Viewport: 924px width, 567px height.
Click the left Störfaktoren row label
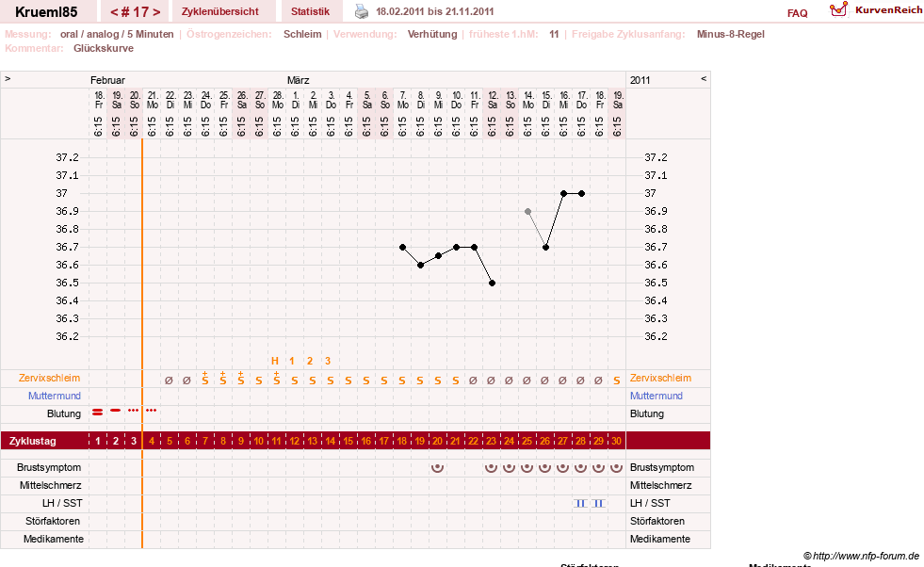(53, 521)
